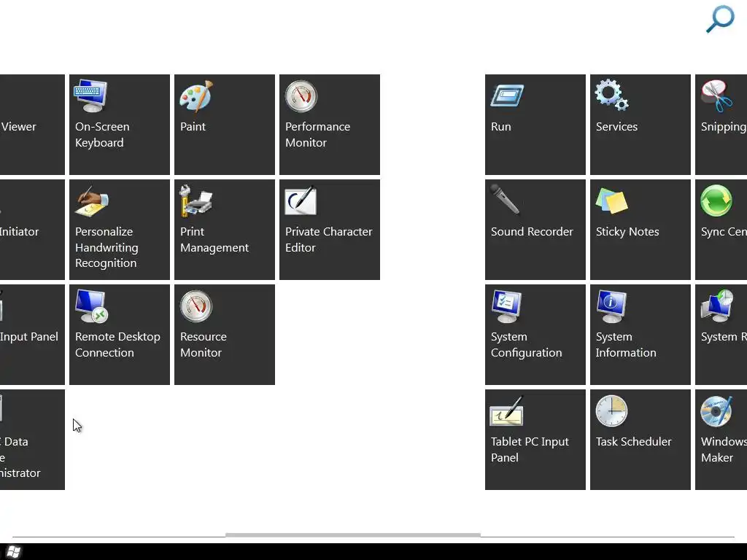
Task: Open Sound Recorder microphone icon
Action: [505, 200]
